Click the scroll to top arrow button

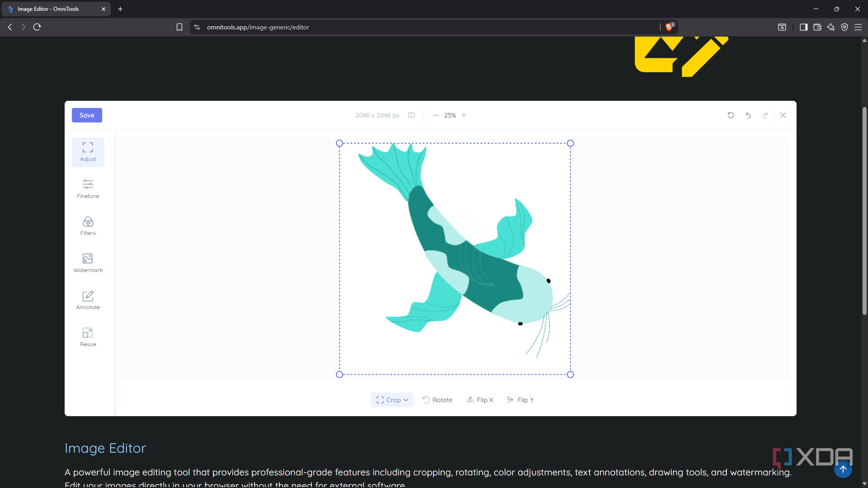pos(843,469)
